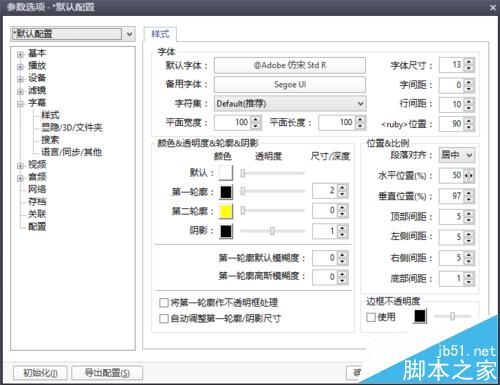Select 存档 in the tree
500x385 pixels.
pyautogui.click(x=37, y=202)
